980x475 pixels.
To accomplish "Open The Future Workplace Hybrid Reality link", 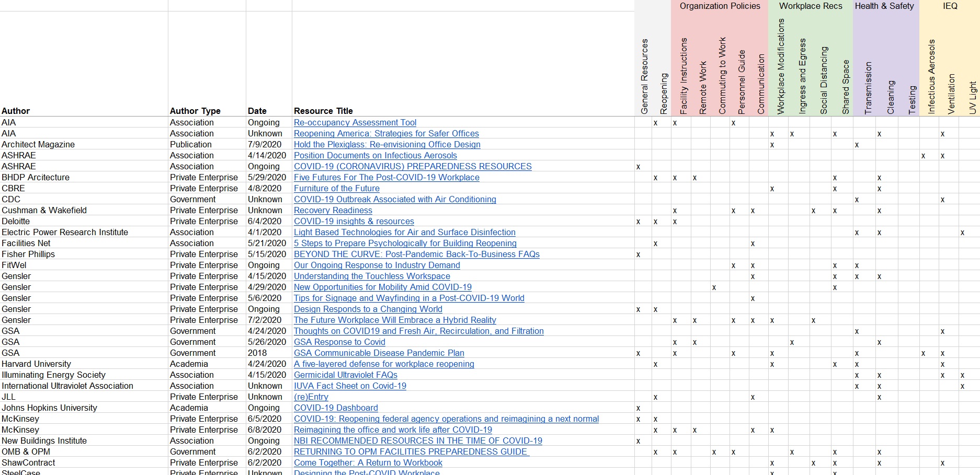I will [395, 320].
